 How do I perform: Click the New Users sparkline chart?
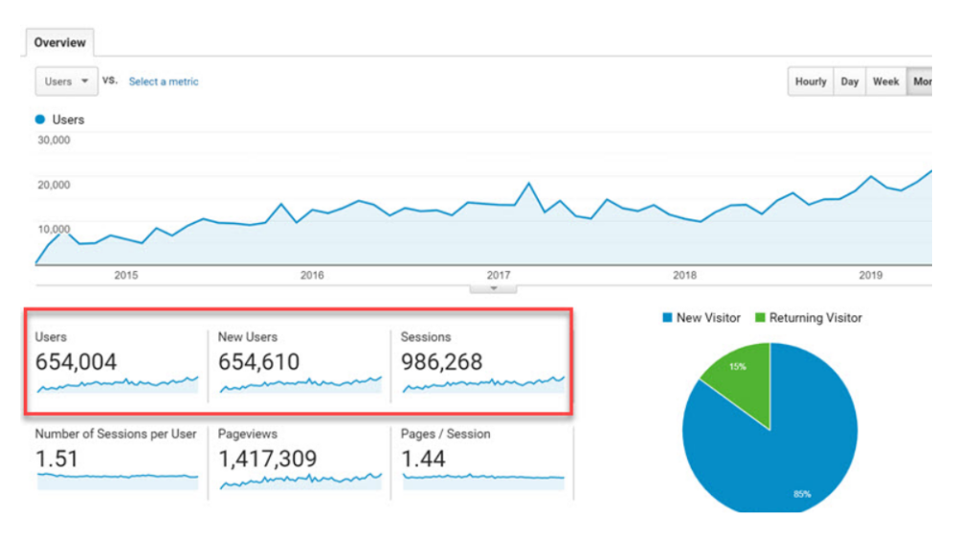tap(300, 384)
